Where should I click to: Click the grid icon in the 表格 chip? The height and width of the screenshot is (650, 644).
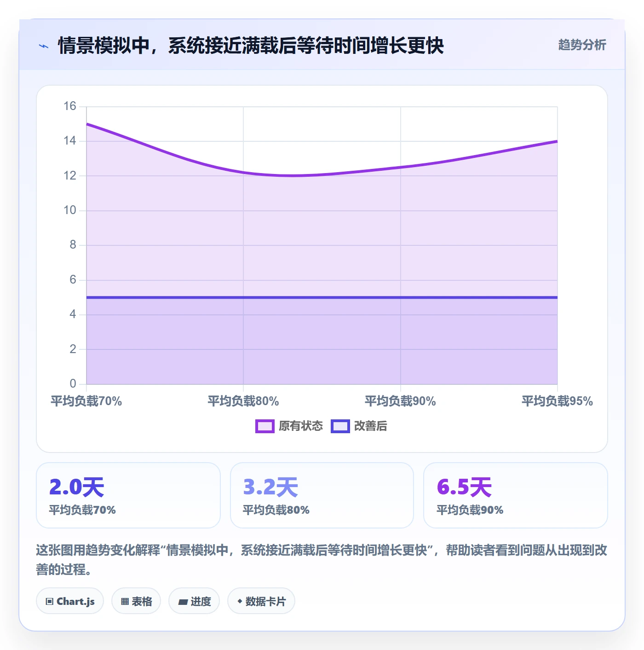tap(125, 602)
